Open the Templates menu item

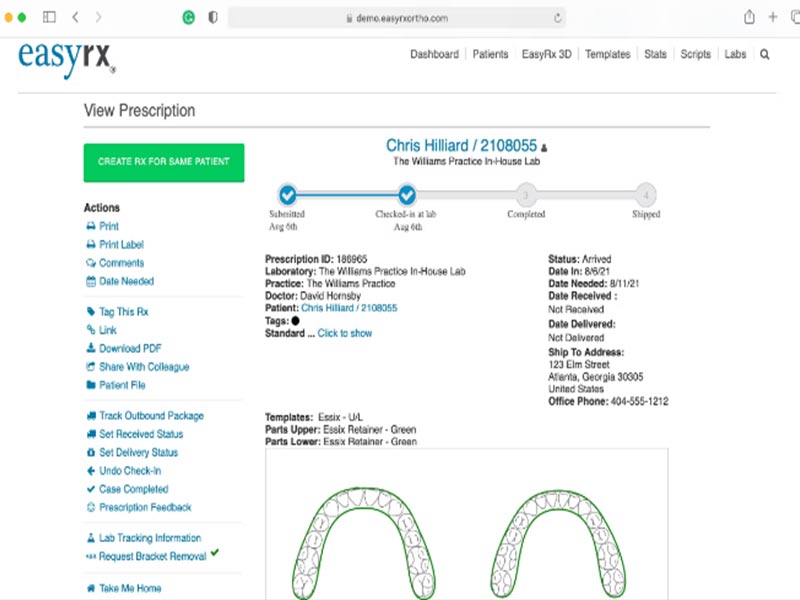pos(608,54)
